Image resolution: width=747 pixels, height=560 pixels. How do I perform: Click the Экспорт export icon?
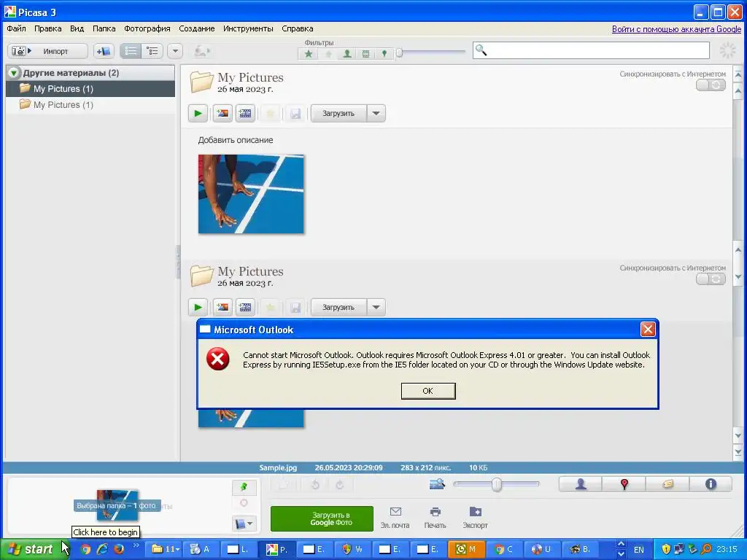pyautogui.click(x=475, y=518)
